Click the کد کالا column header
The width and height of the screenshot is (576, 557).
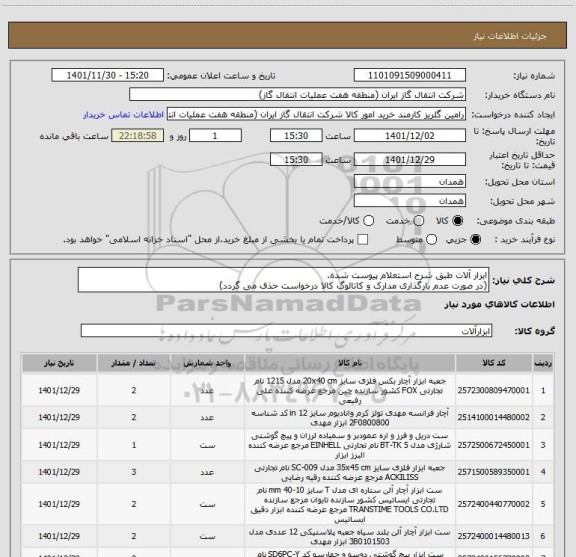tap(494, 363)
